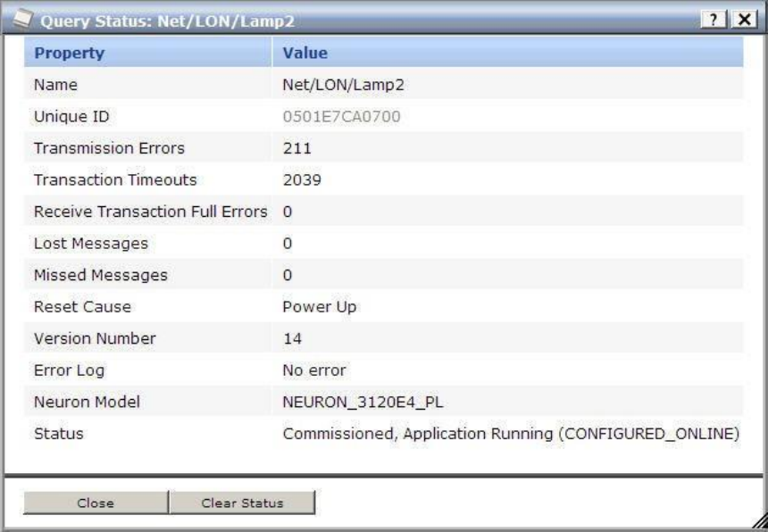
Task: Select the Unique ID value 0501E7CA0700
Action: pyautogui.click(x=341, y=116)
